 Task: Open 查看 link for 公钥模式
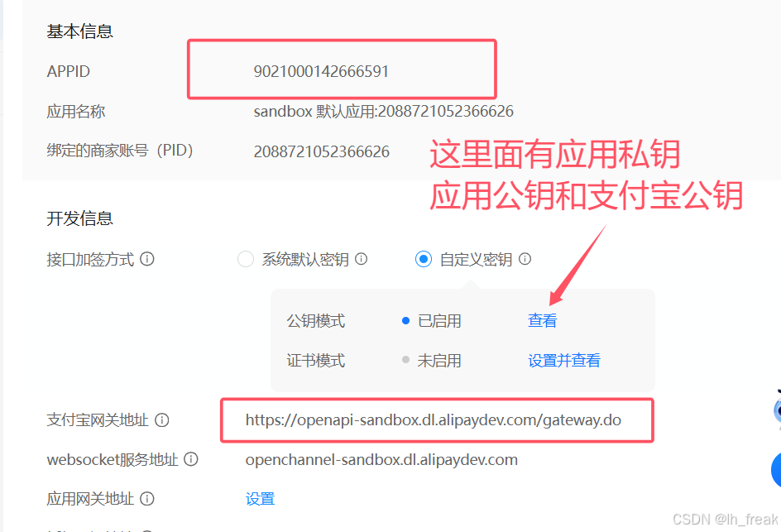(x=542, y=321)
